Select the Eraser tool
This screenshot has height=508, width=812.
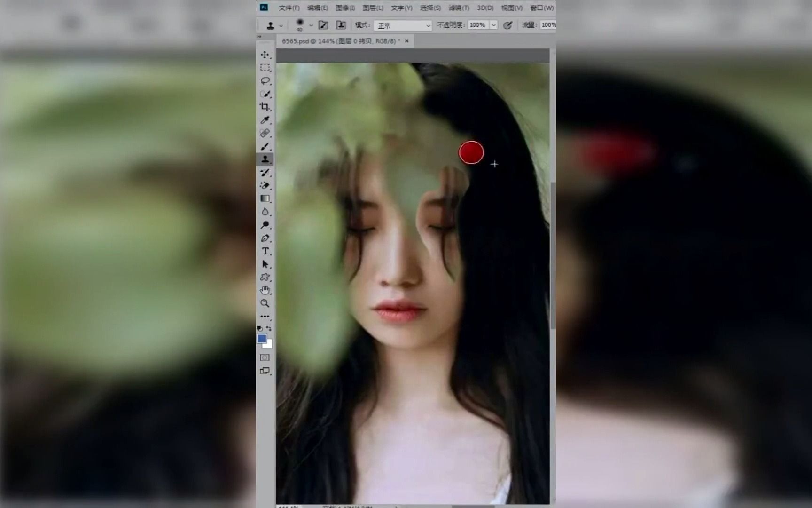pos(265,185)
